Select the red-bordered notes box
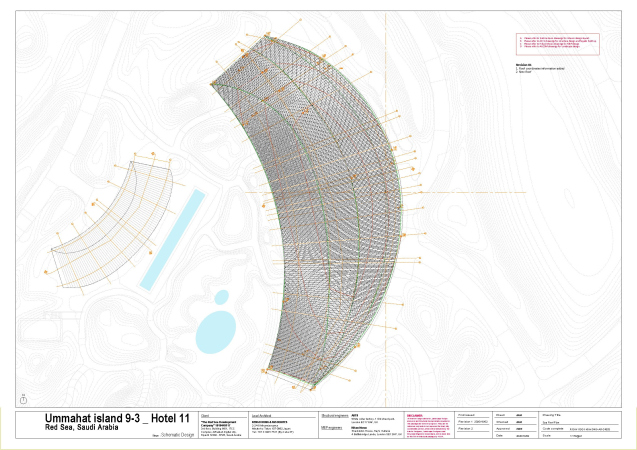Viewport: 637px width, 450px height. pos(555,43)
